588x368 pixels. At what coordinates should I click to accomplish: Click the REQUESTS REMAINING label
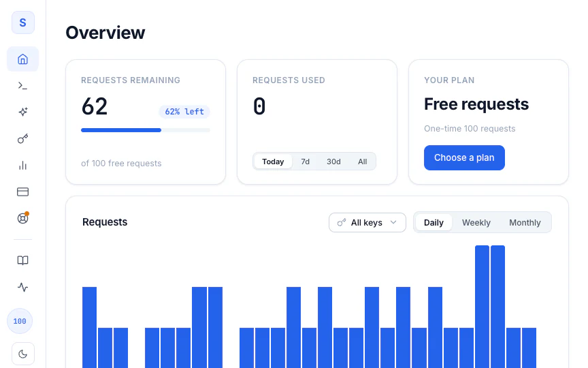[x=131, y=80]
